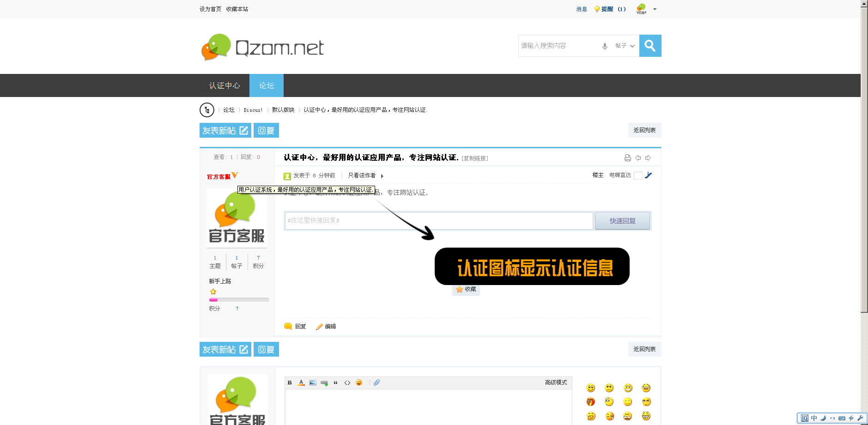The height and width of the screenshot is (425, 868).
Task: Click the top 发表新帖 button
Action: (225, 130)
